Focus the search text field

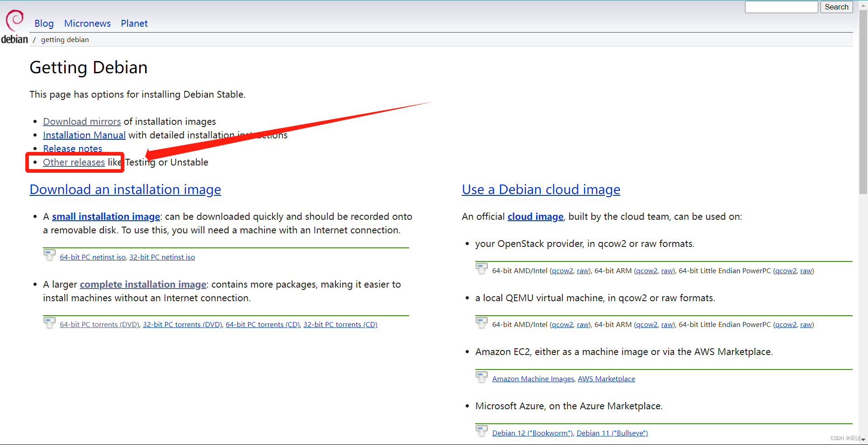781,7
